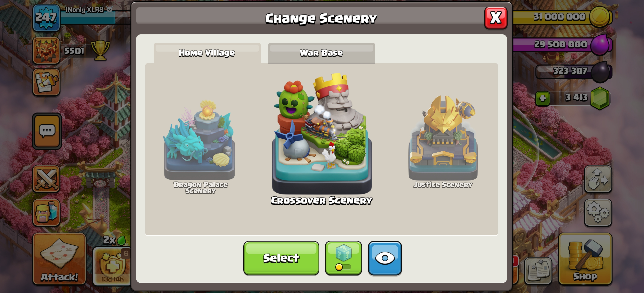Open the player level 247 badge
Screen dimensions: 644x293
click(46, 17)
